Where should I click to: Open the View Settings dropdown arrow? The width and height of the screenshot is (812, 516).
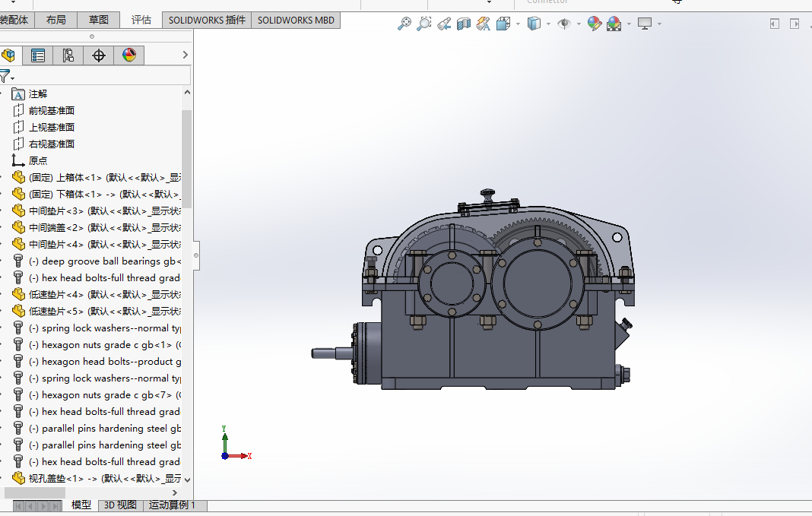[659, 24]
